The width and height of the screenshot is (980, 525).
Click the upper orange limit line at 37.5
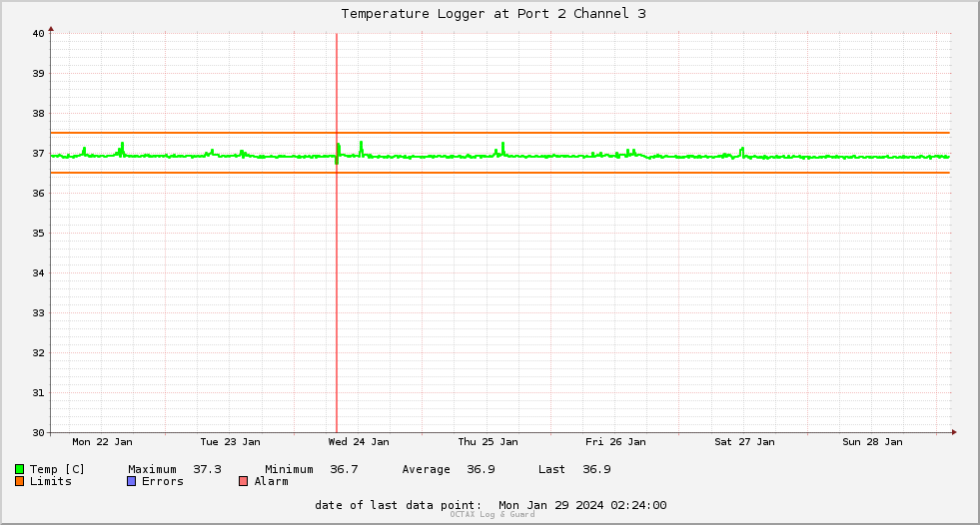tap(500, 133)
